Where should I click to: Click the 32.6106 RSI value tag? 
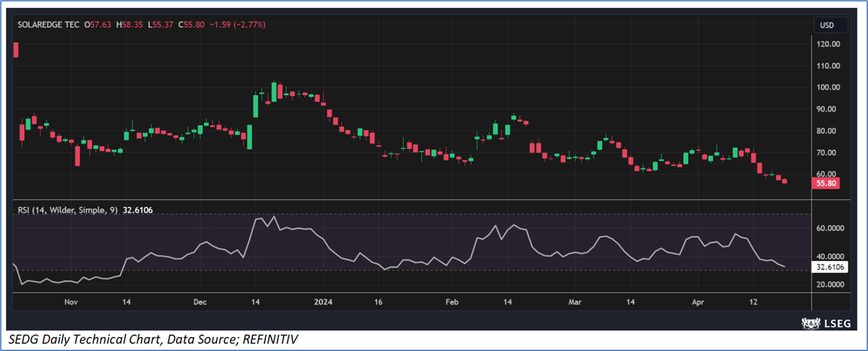tap(829, 267)
